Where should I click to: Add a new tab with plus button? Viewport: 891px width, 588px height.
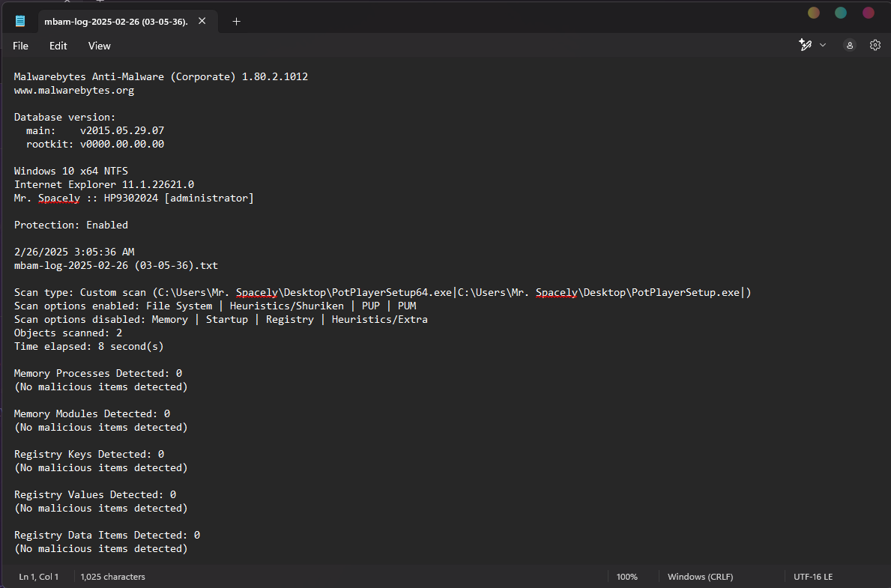pyautogui.click(x=236, y=22)
